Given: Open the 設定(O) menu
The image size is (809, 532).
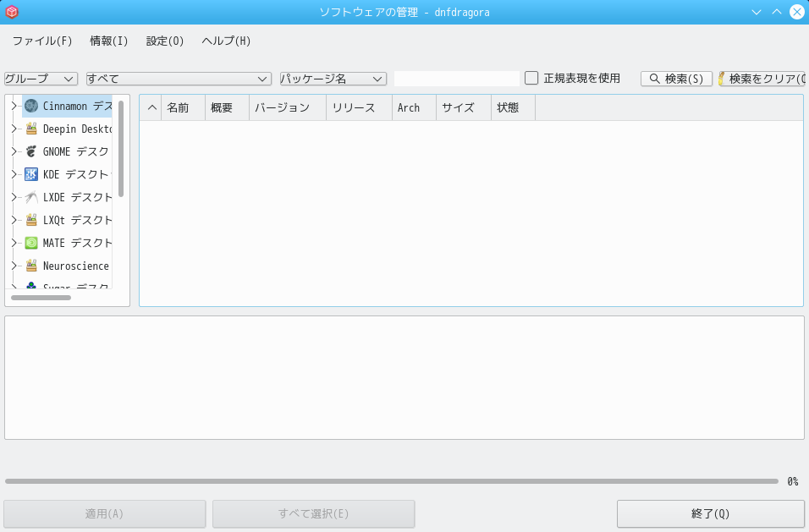Looking at the screenshot, I should click(x=165, y=41).
